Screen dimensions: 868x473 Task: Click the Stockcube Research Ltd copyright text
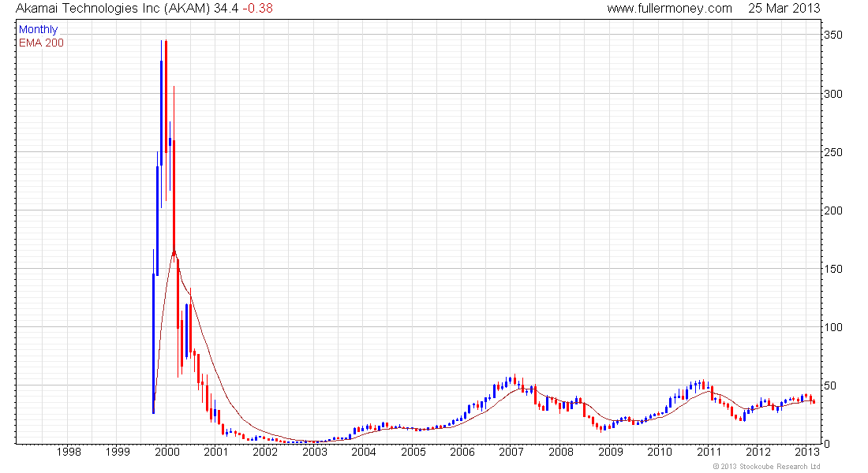767,467
